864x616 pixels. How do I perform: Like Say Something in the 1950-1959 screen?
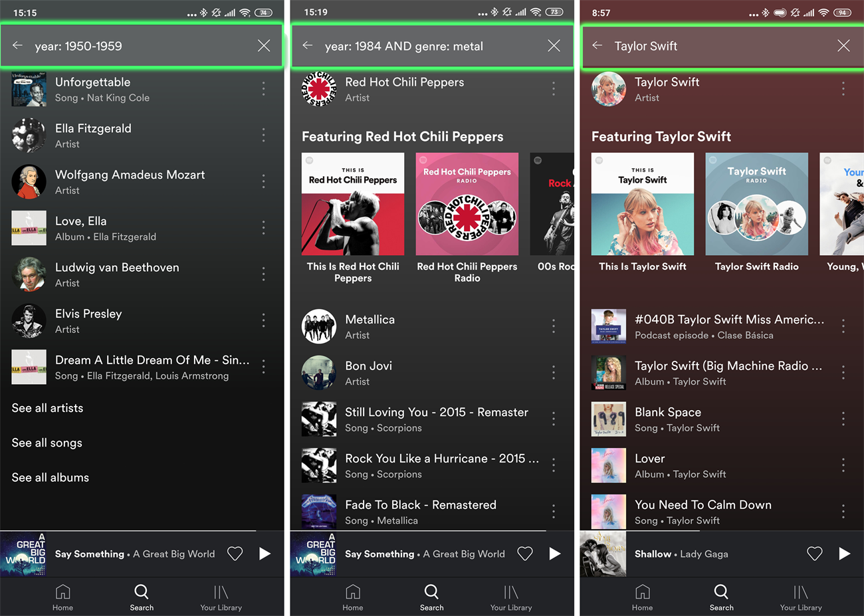(x=235, y=554)
